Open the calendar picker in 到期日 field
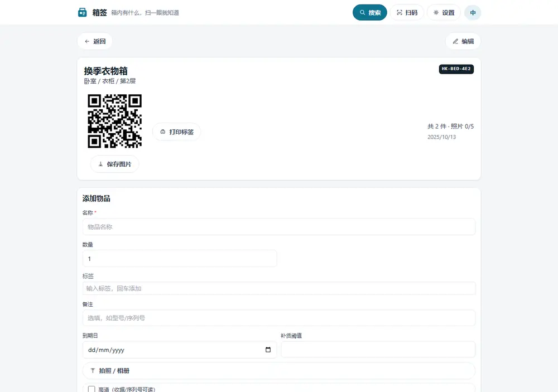This screenshot has width=558, height=392. pyautogui.click(x=268, y=350)
